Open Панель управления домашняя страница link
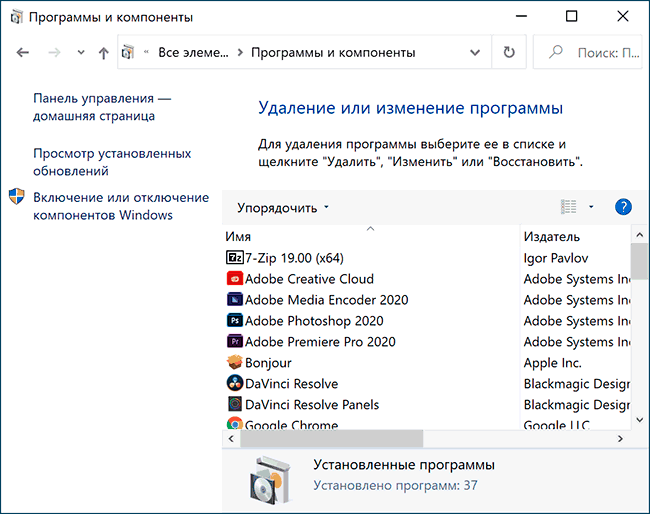This screenshot has height=514, width=650. pyautogui.click(x=102, y=107)
